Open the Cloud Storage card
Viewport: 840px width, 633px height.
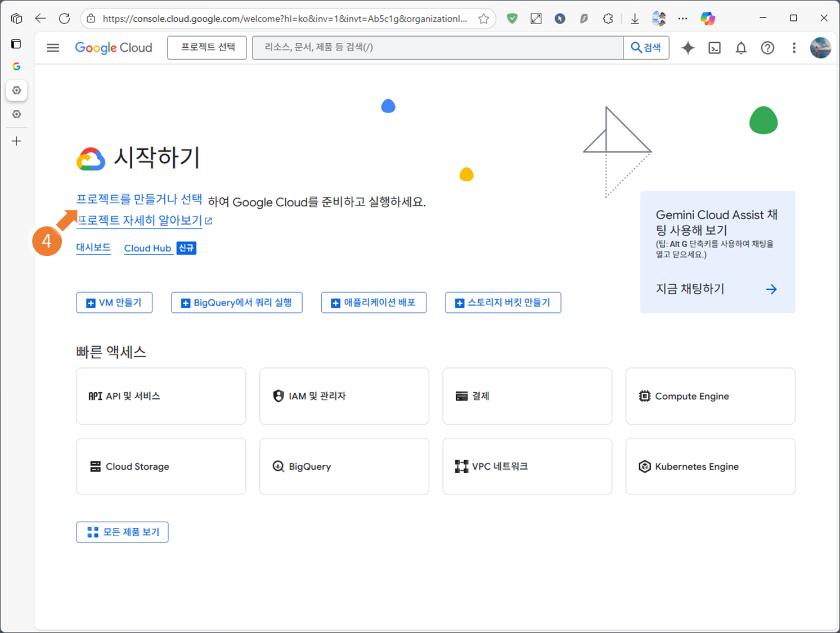click(x=161, y=466)
